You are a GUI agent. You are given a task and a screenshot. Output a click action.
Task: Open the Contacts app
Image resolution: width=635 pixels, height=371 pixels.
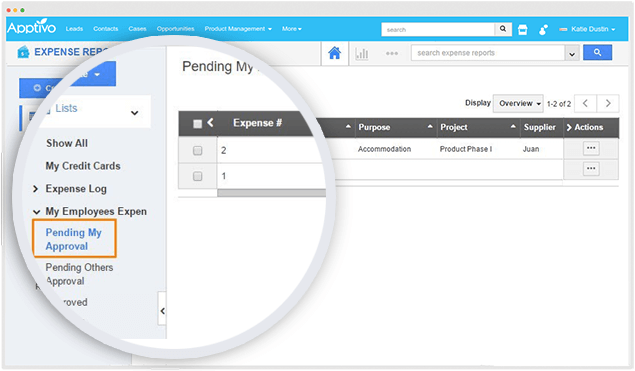(106, 29)
